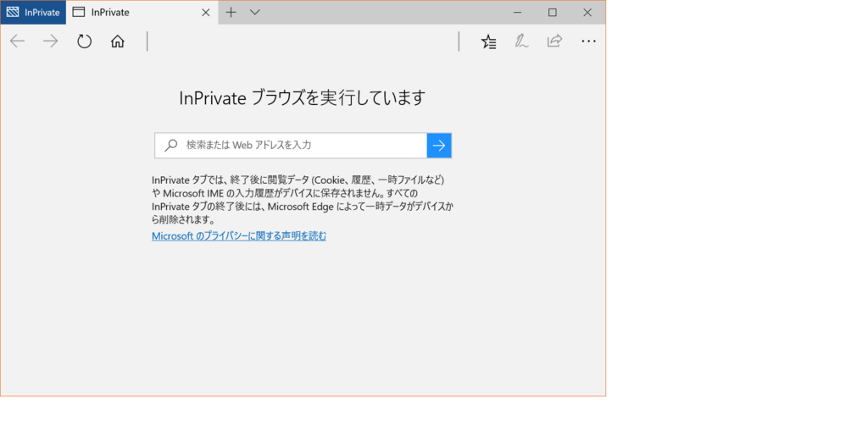Refresh the page with reload icon
Screen dimensions: 868x431
(84, 41)
